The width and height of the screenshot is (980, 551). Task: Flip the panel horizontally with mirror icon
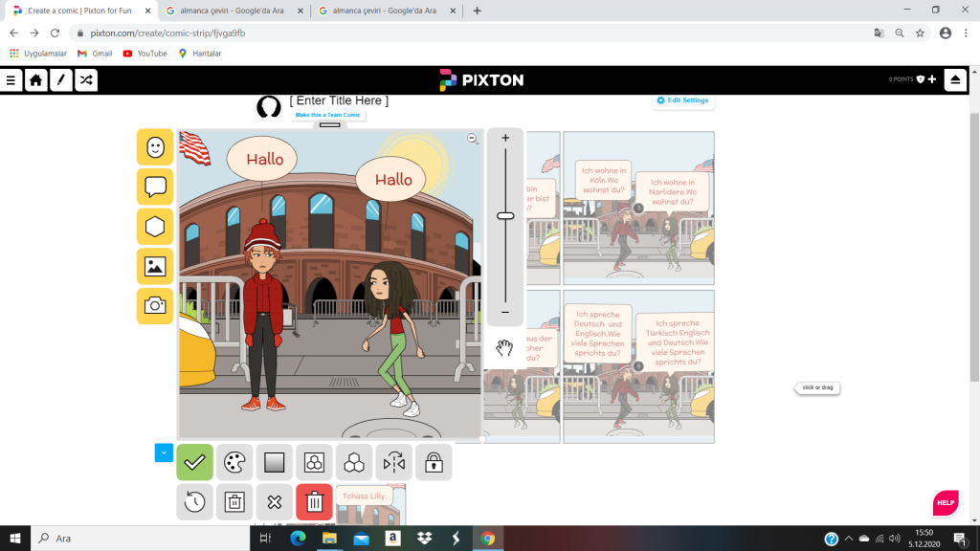[393, 463]
